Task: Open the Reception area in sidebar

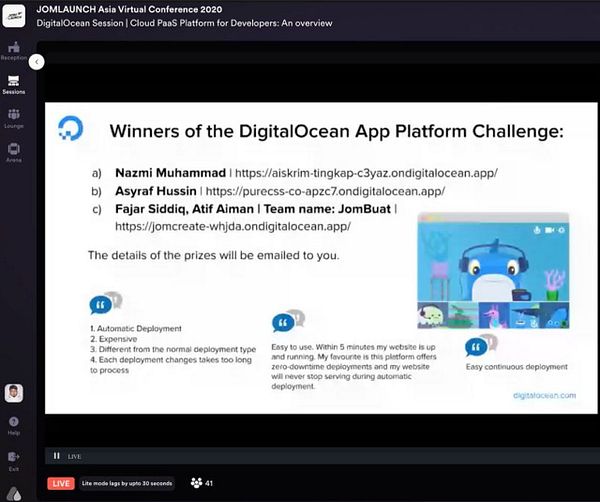Action: 14,51
